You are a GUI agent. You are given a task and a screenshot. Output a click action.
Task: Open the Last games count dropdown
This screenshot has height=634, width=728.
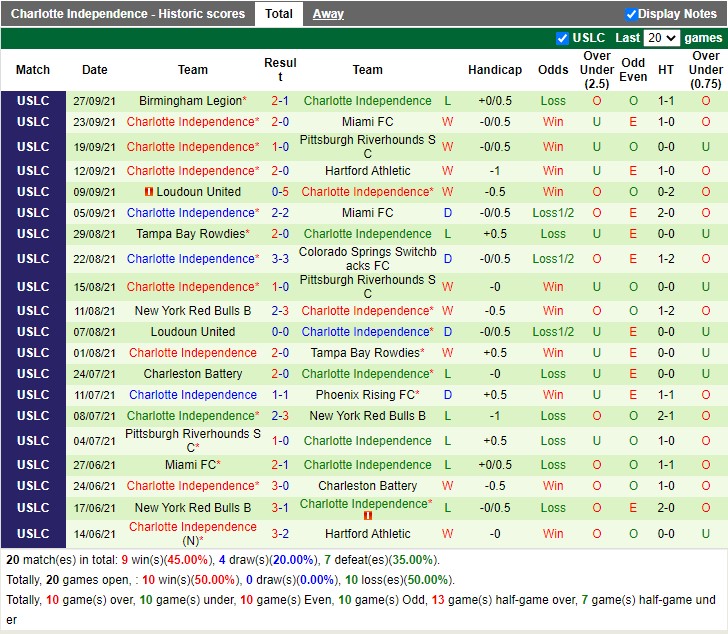(661, 38)
